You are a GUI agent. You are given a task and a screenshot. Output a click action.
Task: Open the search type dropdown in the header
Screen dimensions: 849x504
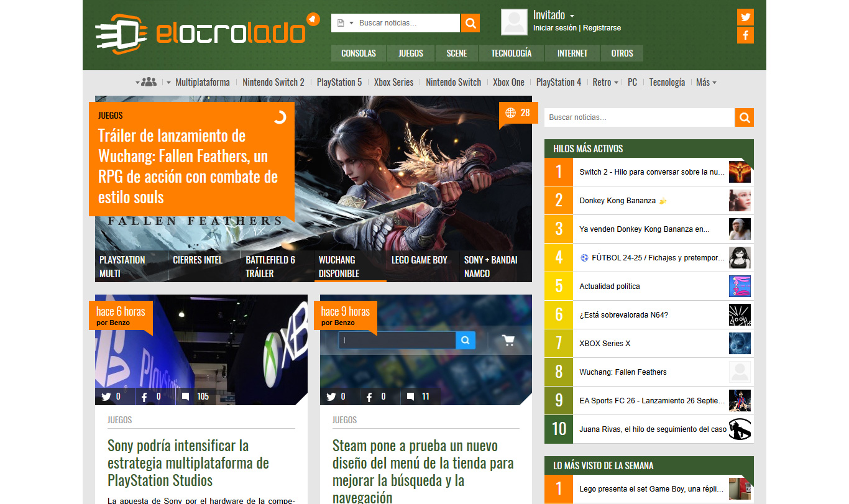pos(345,23)
